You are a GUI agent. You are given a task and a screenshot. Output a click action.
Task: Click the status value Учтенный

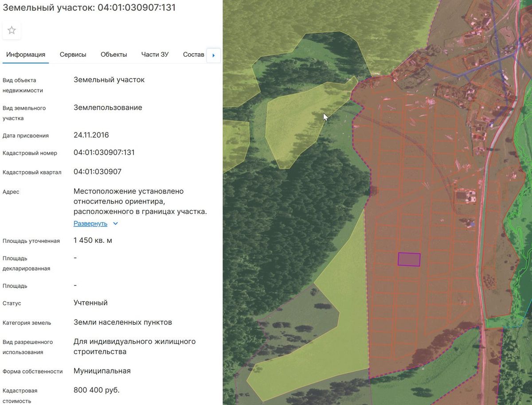coord(91,303)
